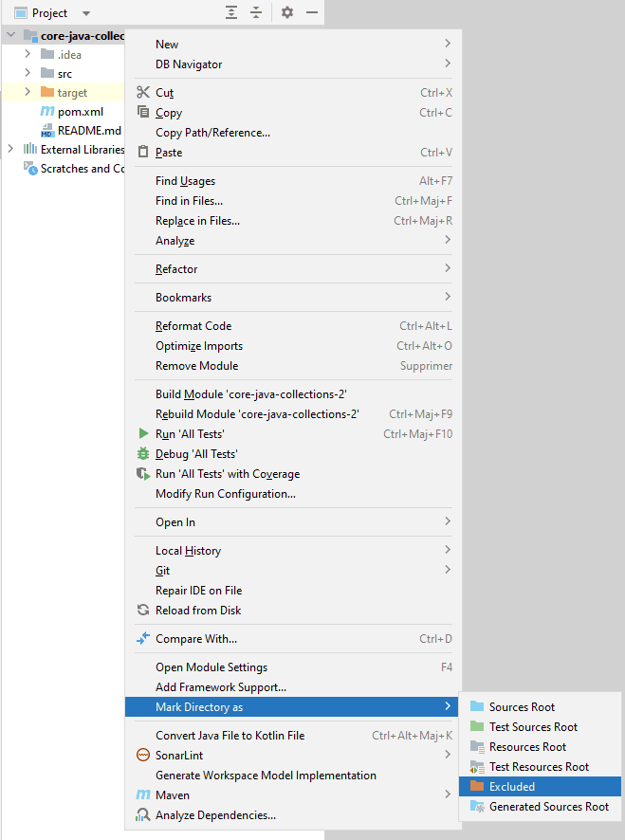Click the README.md markdown file icon
Viewport: 625px width, 840px height.
(x=47, y=131)
